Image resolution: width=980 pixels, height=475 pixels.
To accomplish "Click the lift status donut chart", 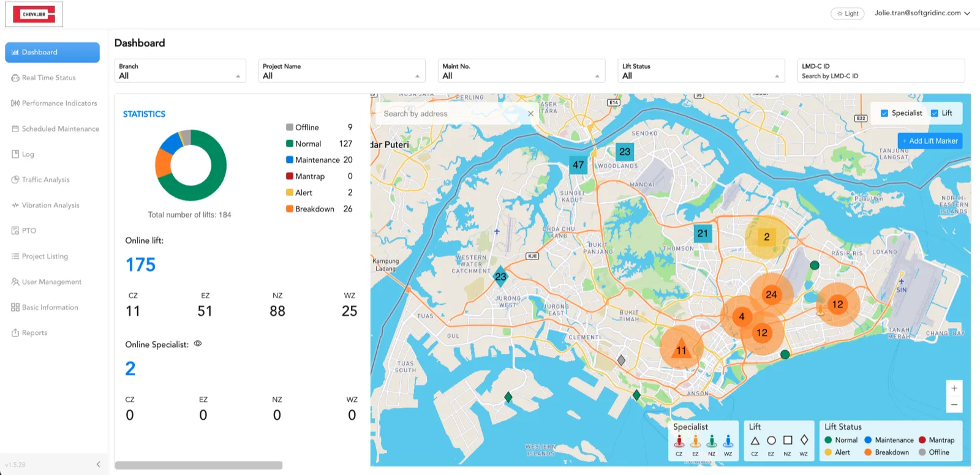I will click(x=190, y=165).
